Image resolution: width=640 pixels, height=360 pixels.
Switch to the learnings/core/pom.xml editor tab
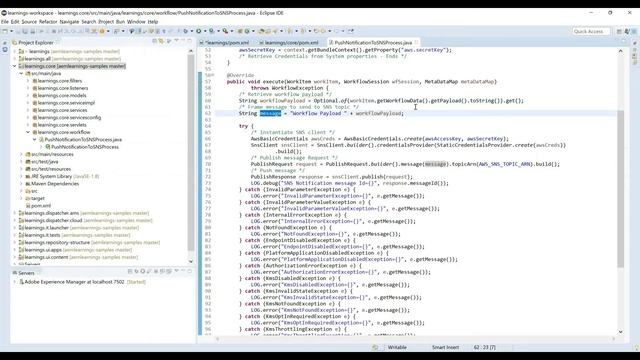[x=291, y=42]
